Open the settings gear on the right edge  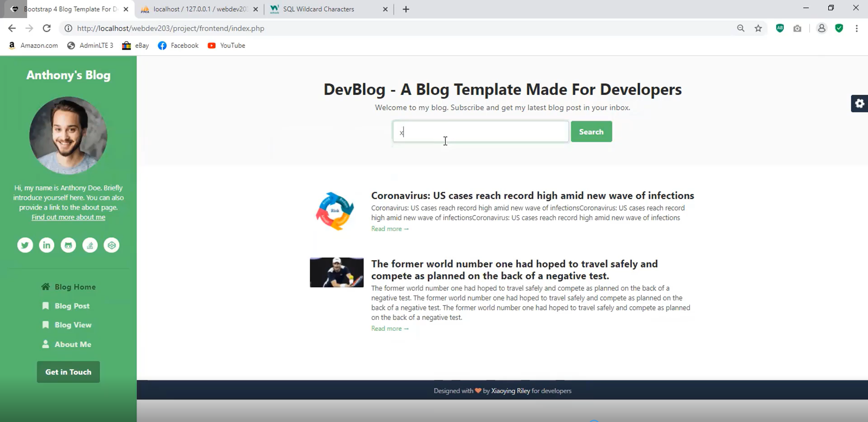860,103
